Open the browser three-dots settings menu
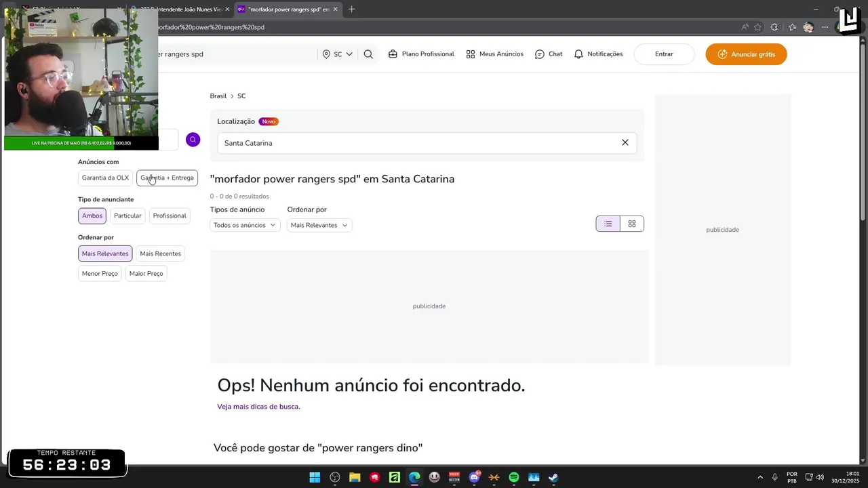Screen dimensions: 868x488 (x=825, y=27)
